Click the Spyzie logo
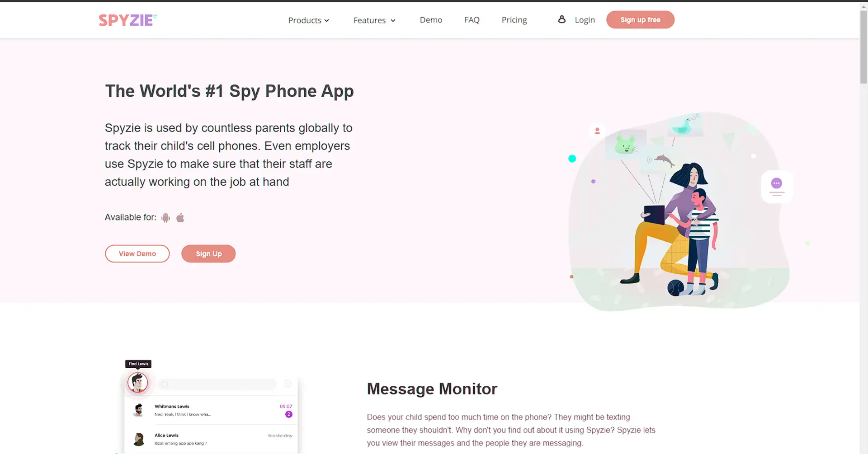868x454 pixels. coord(128,20)
